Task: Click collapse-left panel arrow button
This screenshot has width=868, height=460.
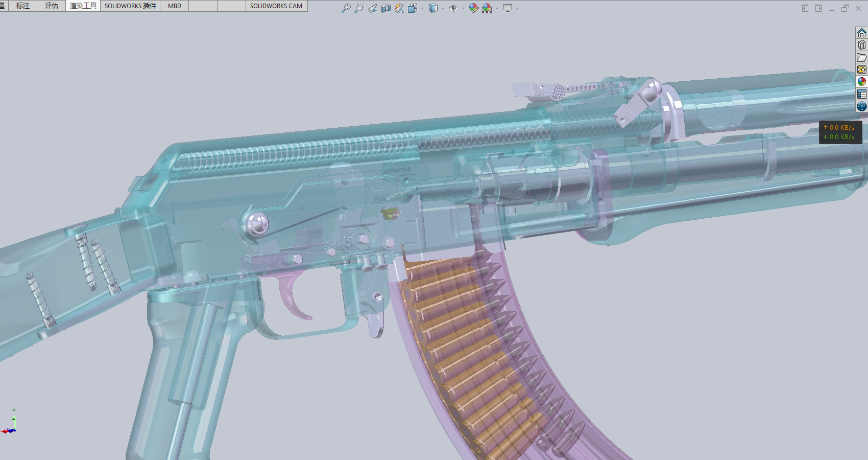Action: coord(805,8)
